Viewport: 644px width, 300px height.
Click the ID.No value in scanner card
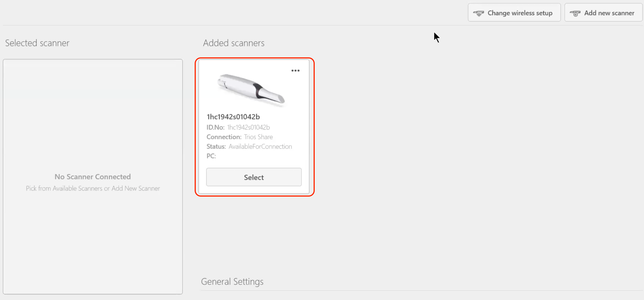point(248,127)
